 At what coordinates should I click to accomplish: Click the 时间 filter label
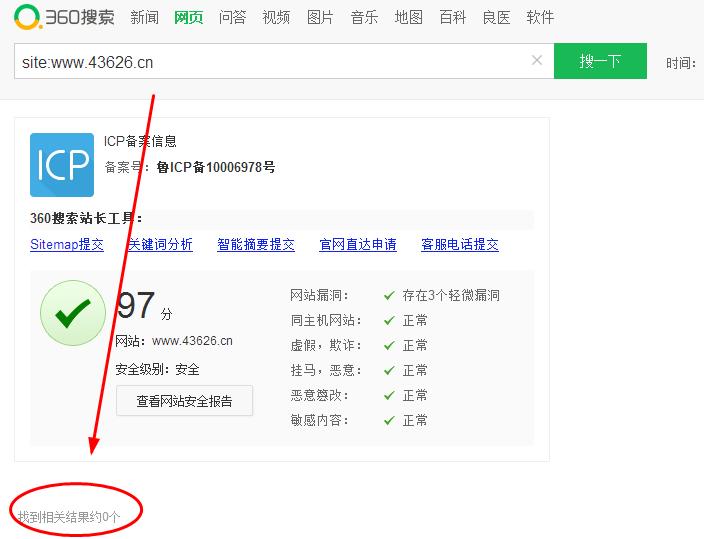681,63
